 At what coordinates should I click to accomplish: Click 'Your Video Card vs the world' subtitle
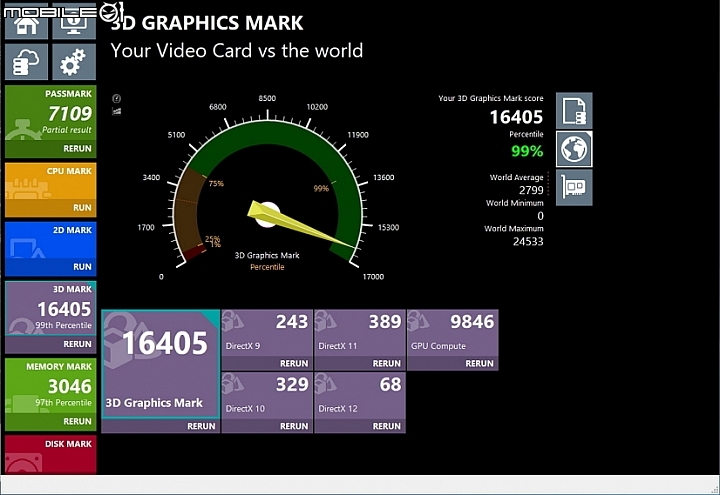click(x=236, y=51)
